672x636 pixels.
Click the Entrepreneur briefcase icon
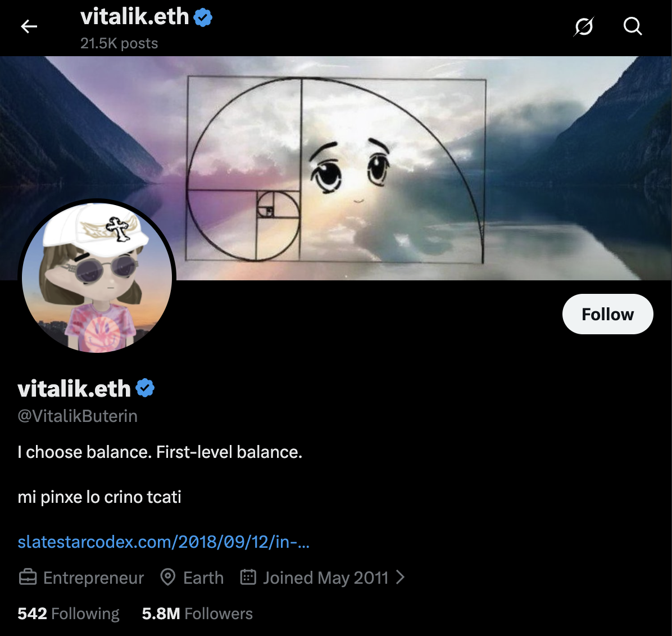[28, 577]
